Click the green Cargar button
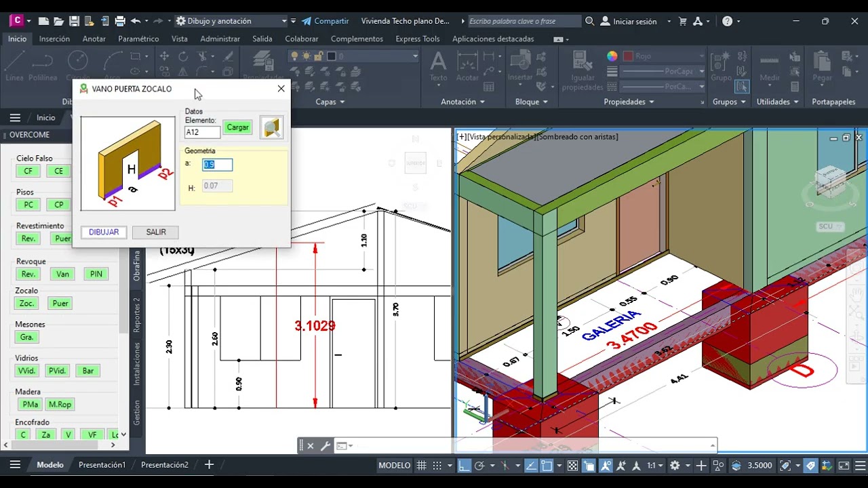The image size is (868, 488). click(237, 127)
